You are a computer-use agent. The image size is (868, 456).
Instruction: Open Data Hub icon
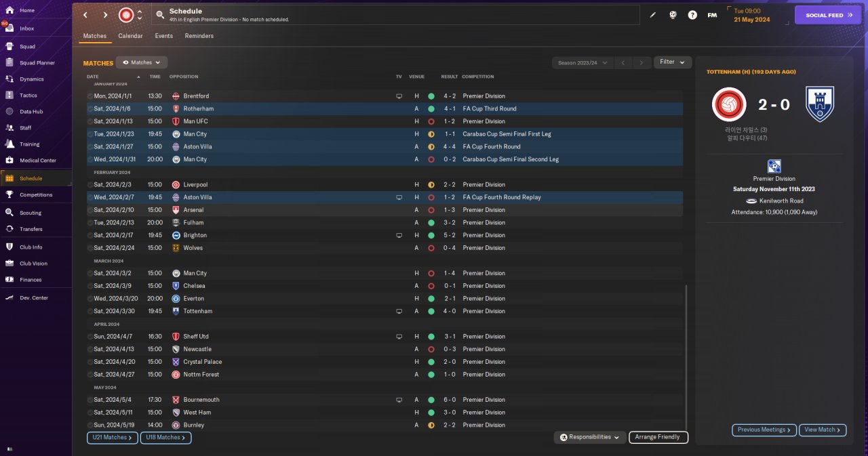9,112
